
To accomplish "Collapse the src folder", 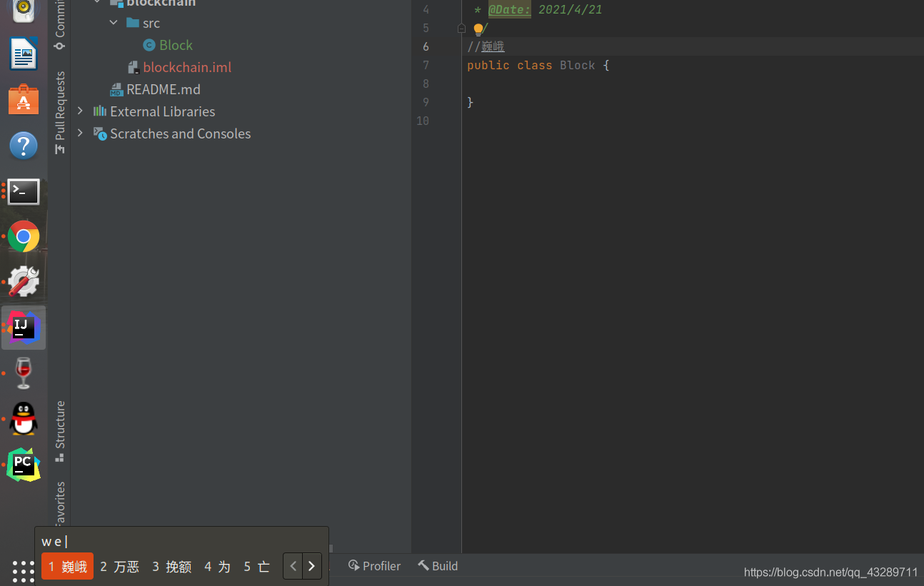I will tap(113, 22).
